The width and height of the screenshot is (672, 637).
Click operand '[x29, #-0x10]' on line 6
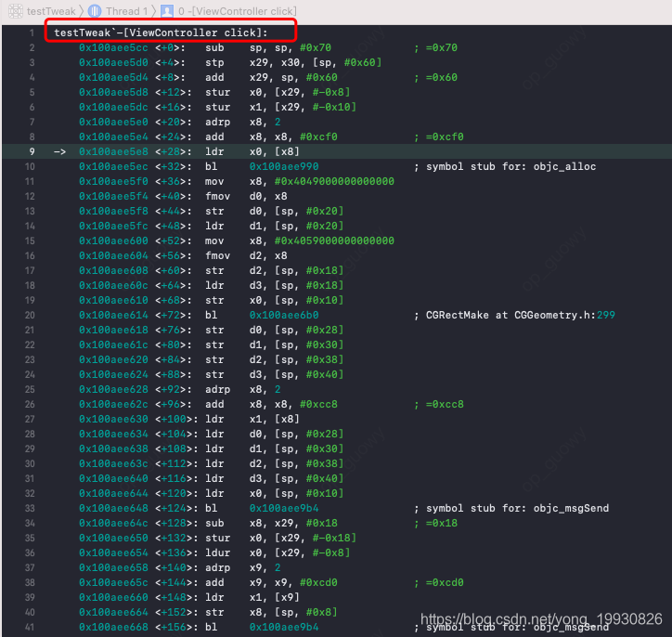pyautogui.click(x=316, y=107)
